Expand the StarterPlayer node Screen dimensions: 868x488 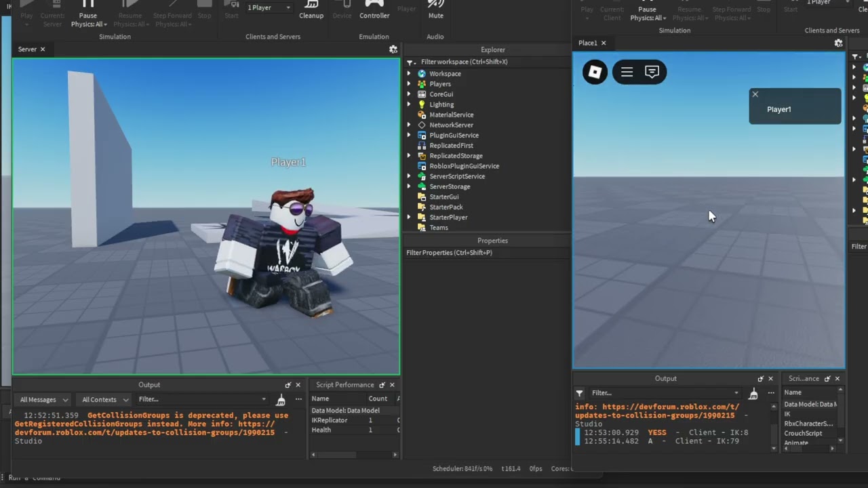409,218
